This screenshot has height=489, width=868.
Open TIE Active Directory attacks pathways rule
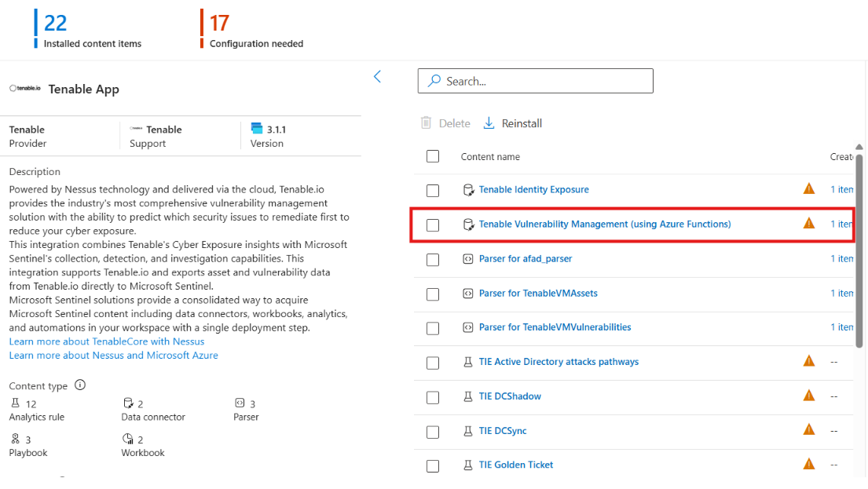pyautogui.click(x=559, y=362)
